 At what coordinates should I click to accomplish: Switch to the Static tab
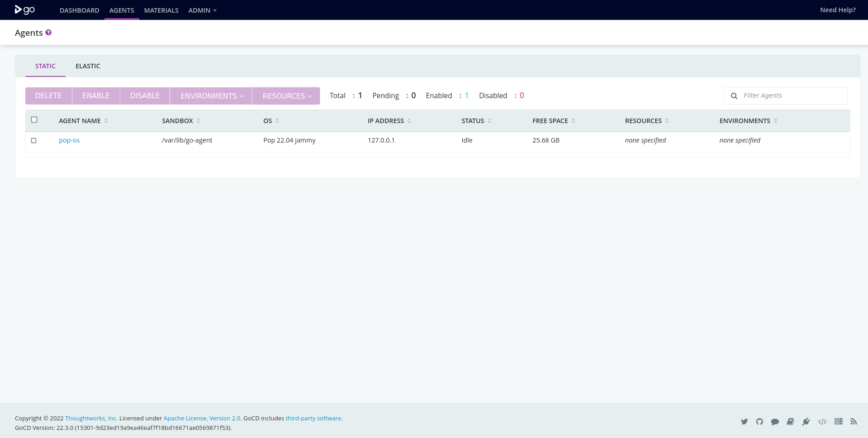(45, 66)
